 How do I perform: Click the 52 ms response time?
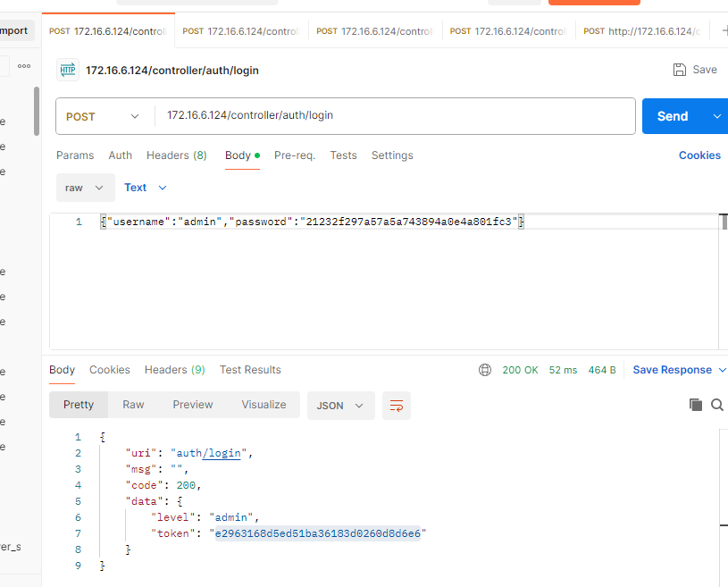[563, 370]
